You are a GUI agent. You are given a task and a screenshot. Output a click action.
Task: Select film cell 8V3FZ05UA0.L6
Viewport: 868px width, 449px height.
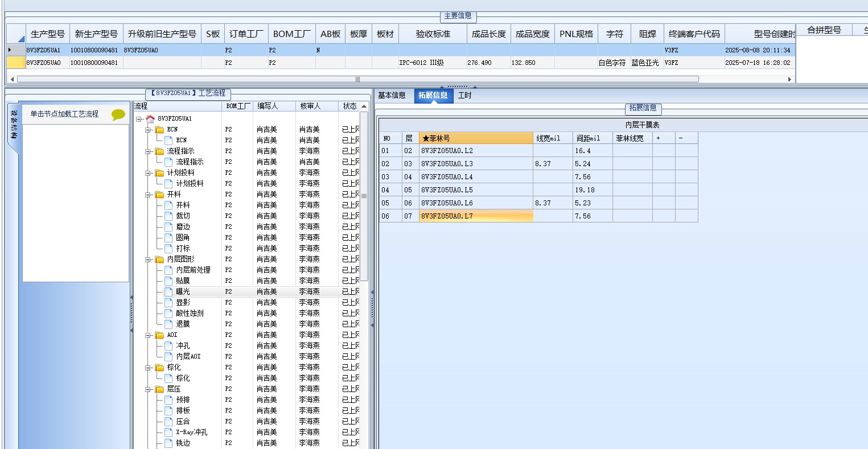pos(476,203)
